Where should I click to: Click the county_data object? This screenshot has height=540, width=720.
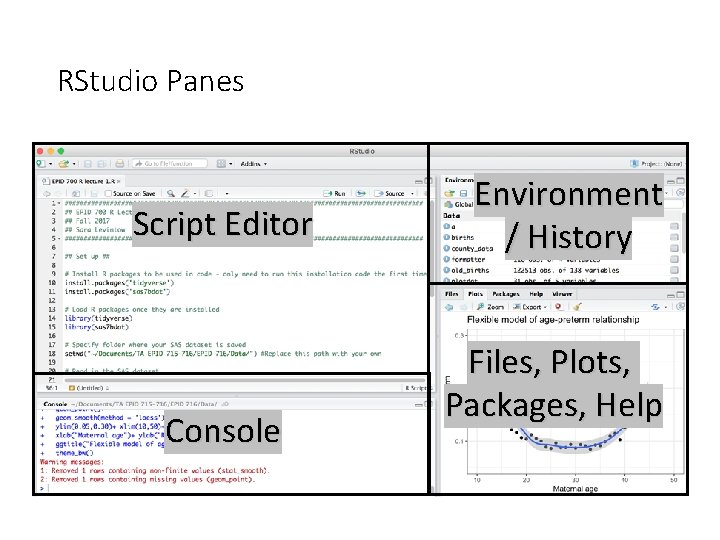point(472,248)
